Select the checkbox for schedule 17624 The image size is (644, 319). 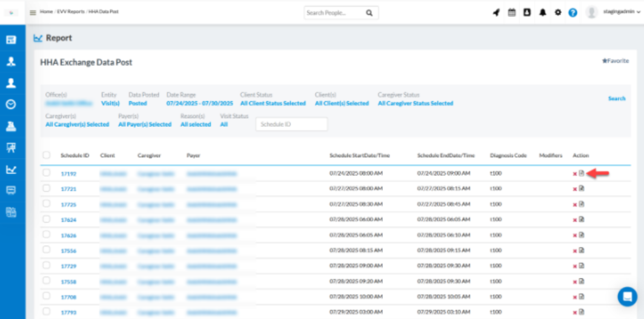click(47, 219)
